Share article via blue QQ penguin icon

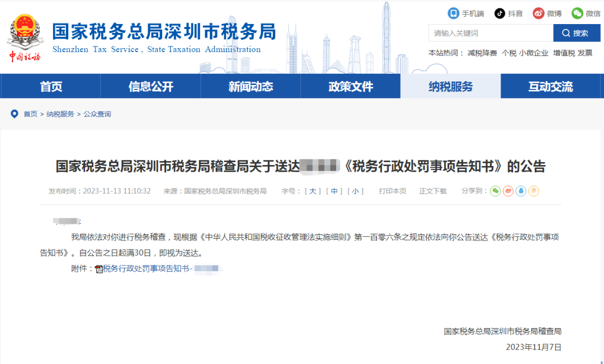tap(521, 191)
